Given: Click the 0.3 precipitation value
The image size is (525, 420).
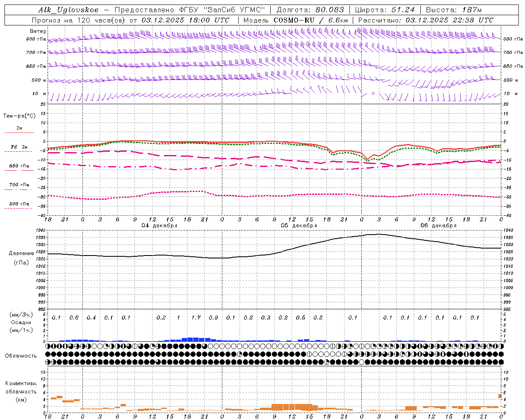Looking at the screenshot, I should pos(266,318).
